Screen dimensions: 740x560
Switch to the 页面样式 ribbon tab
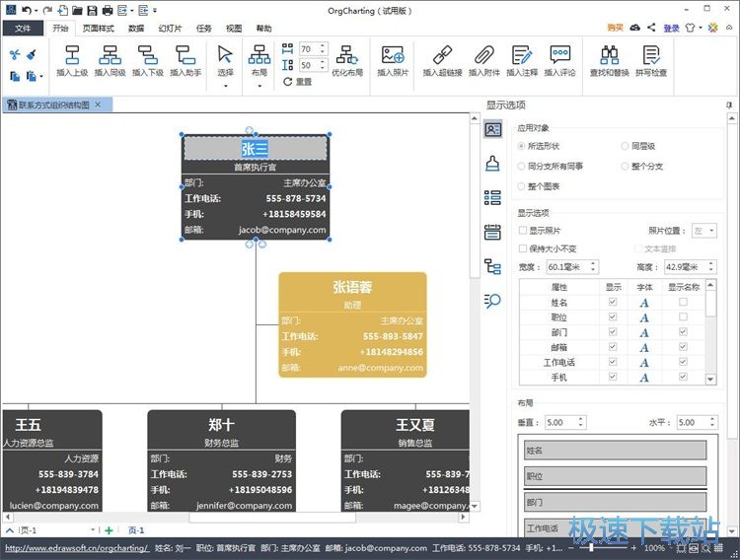[98, 29]
